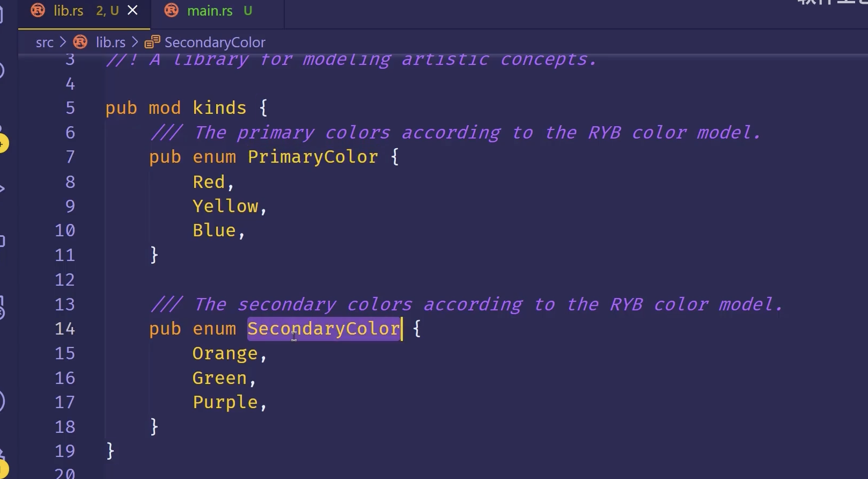Click the Rust file icon on main.rs tab

171,10
